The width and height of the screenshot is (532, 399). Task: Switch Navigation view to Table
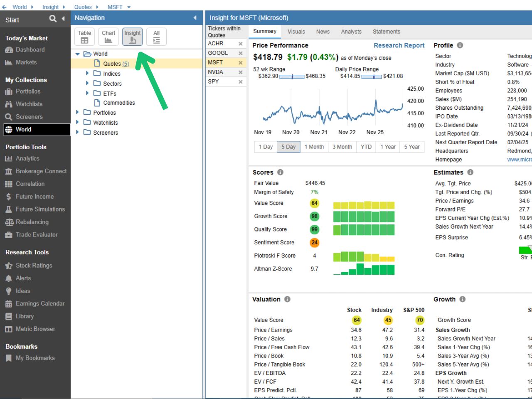pos(84,37)
